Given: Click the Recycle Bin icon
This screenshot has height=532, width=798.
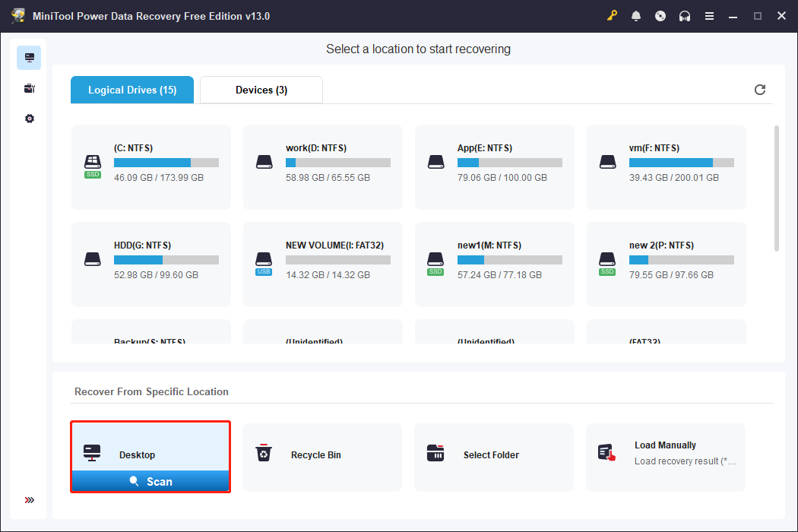Looking at the screenshot, I should pyautogui.click(x=264, y=453).
